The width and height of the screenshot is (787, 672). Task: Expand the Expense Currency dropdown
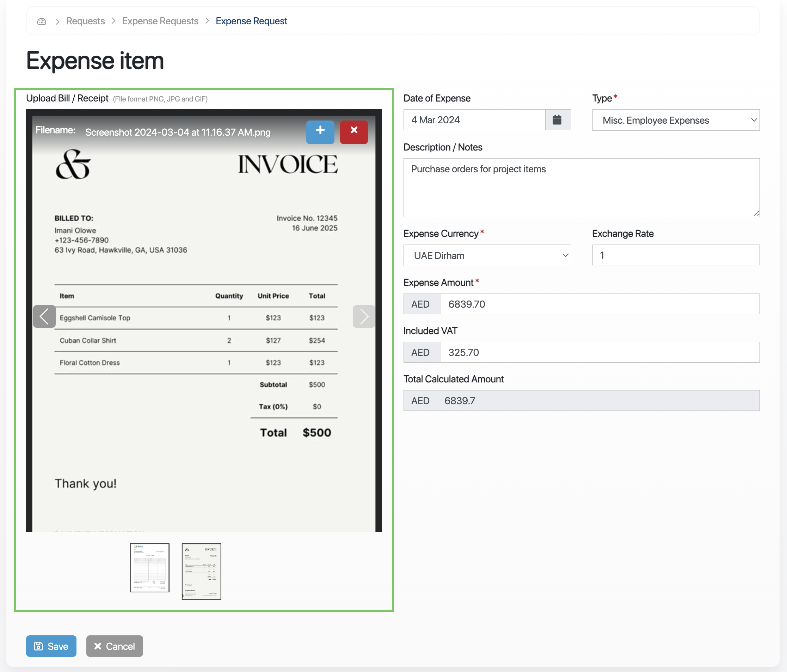click(487, 255)
